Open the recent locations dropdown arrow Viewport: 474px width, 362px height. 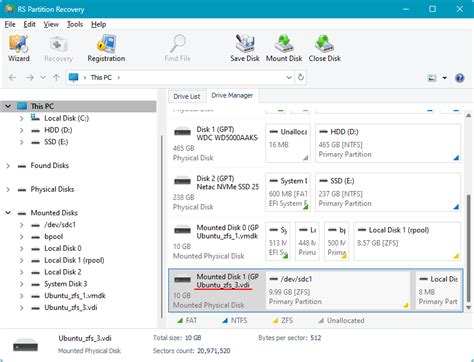[x=43, y=78]
